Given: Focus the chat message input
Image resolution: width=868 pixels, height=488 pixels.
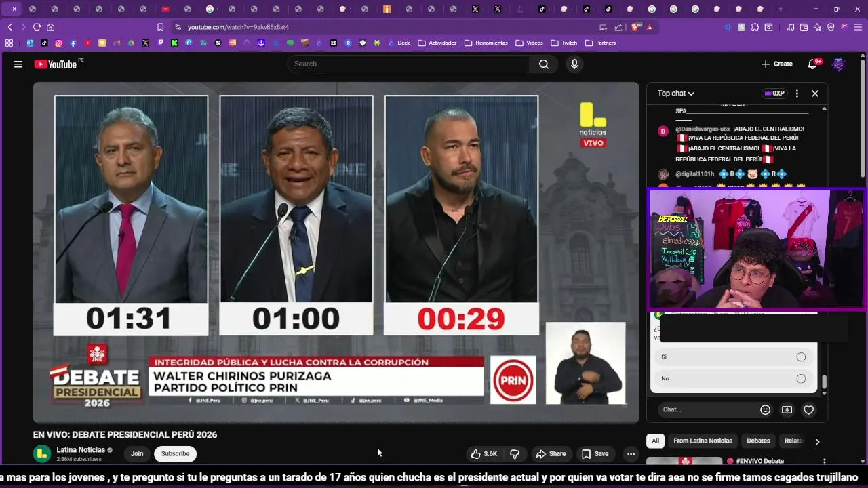Looking at the screenshot, I should [x=708, y=409].
